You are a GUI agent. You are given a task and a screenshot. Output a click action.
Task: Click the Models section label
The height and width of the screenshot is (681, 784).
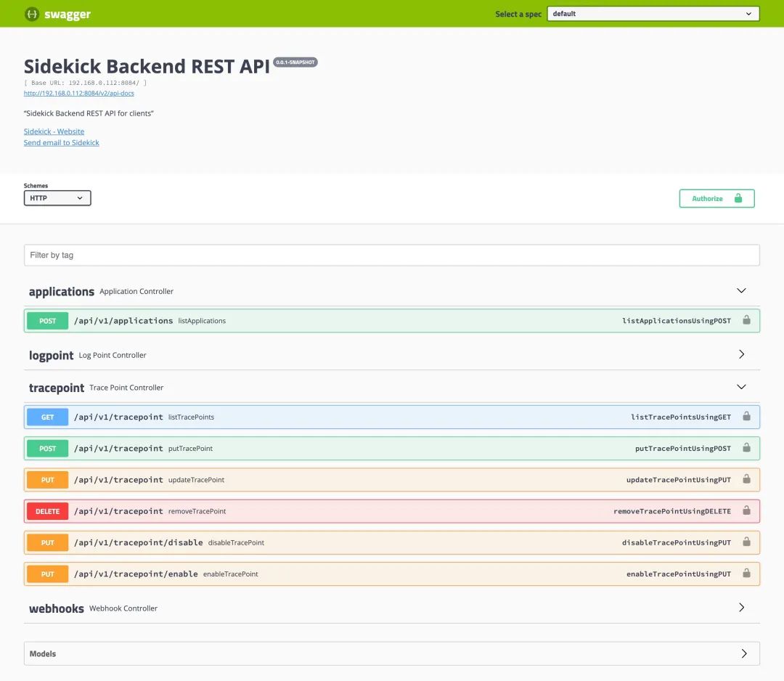click(43, 653)
